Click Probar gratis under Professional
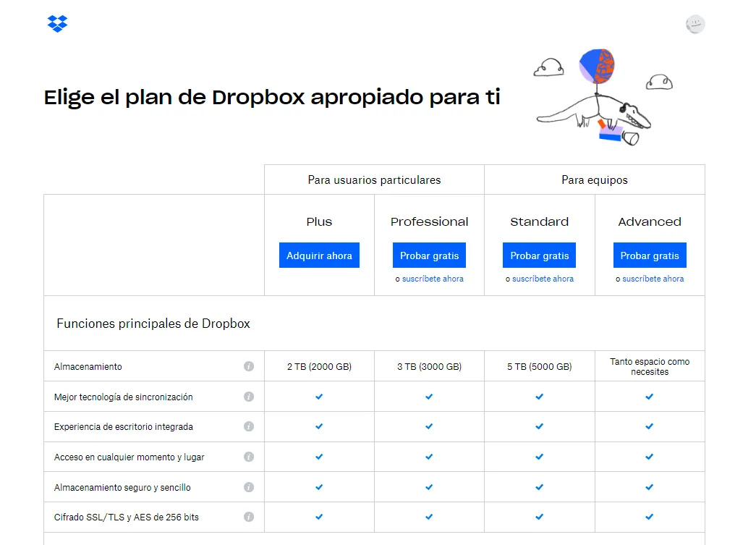The width and height of the screenshot is (756, 545). [429, 255]
